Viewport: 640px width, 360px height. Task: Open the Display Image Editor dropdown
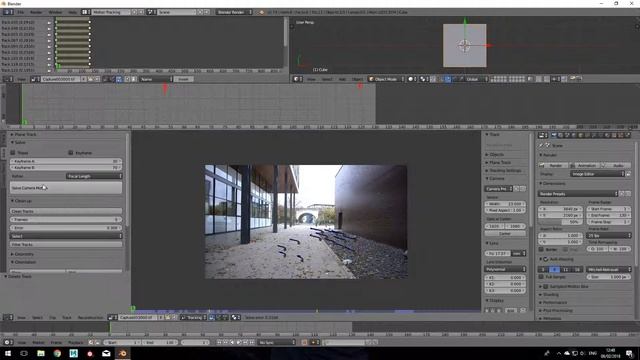coord(598,174)
